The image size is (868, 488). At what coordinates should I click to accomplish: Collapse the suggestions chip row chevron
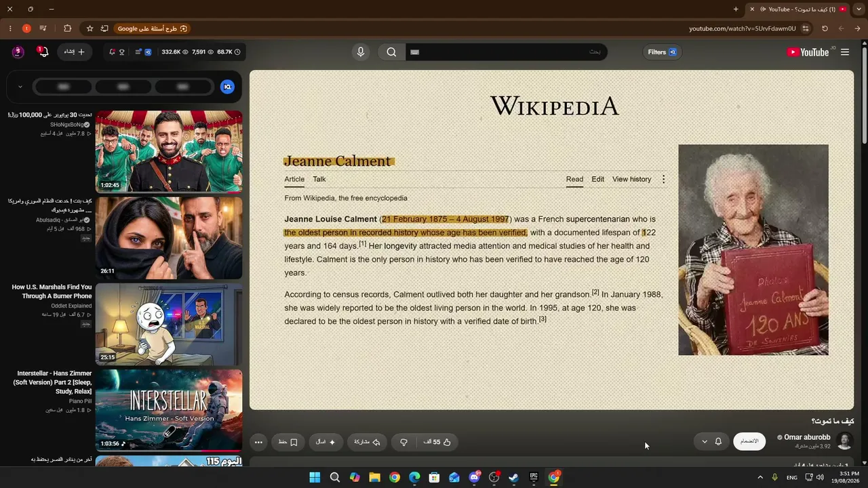tap(20, 87)
